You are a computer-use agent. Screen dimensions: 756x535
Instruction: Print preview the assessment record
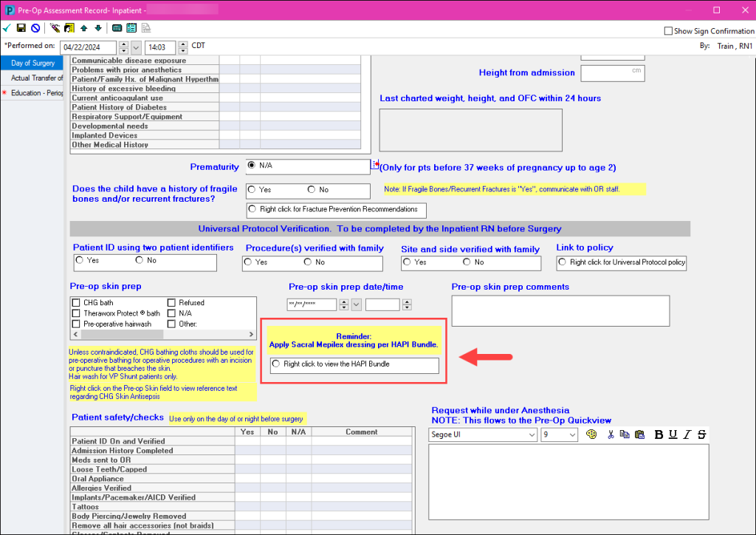tap(145, 27)
